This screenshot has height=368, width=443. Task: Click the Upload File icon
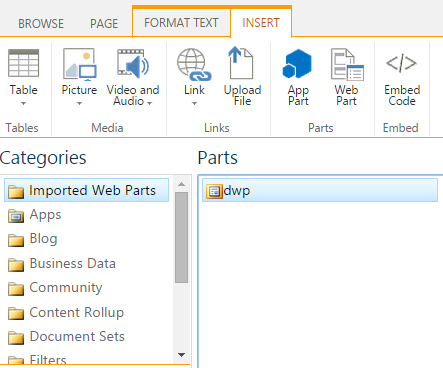pos(241,63)
